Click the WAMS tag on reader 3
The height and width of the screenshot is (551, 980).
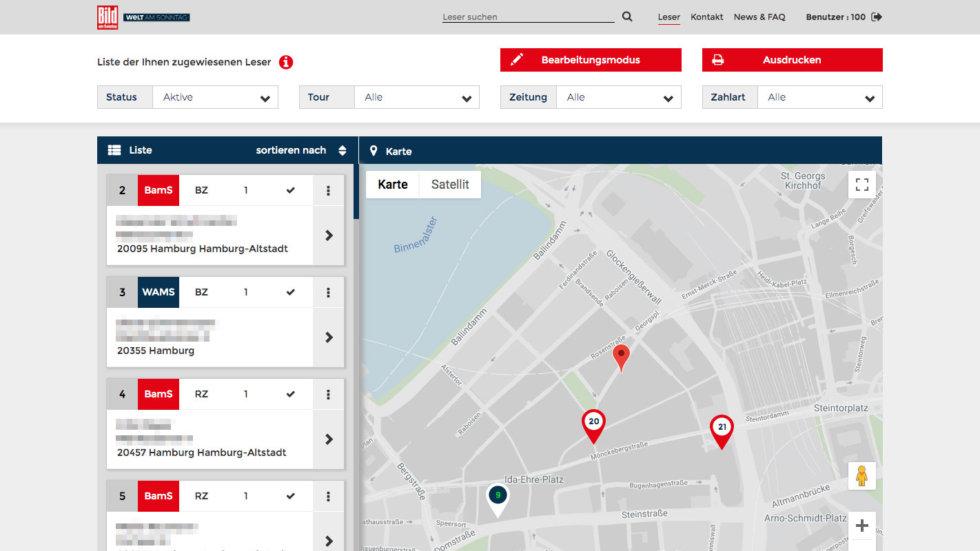[159, 293]
